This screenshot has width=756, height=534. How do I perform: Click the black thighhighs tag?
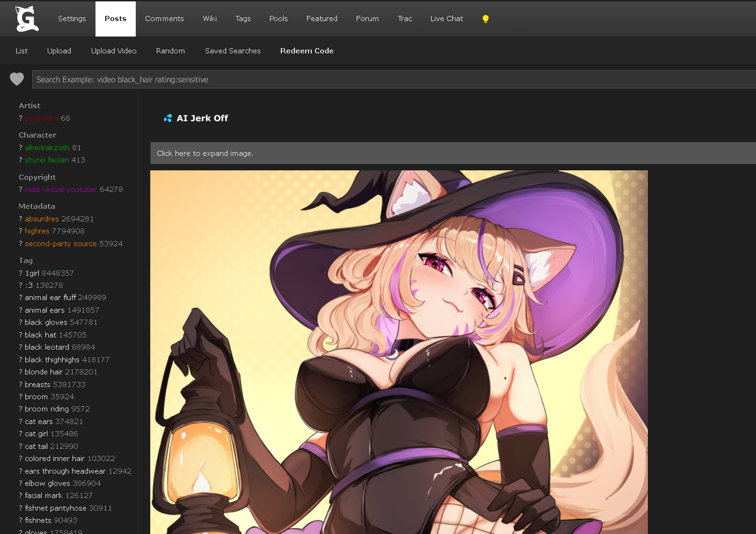52,360
